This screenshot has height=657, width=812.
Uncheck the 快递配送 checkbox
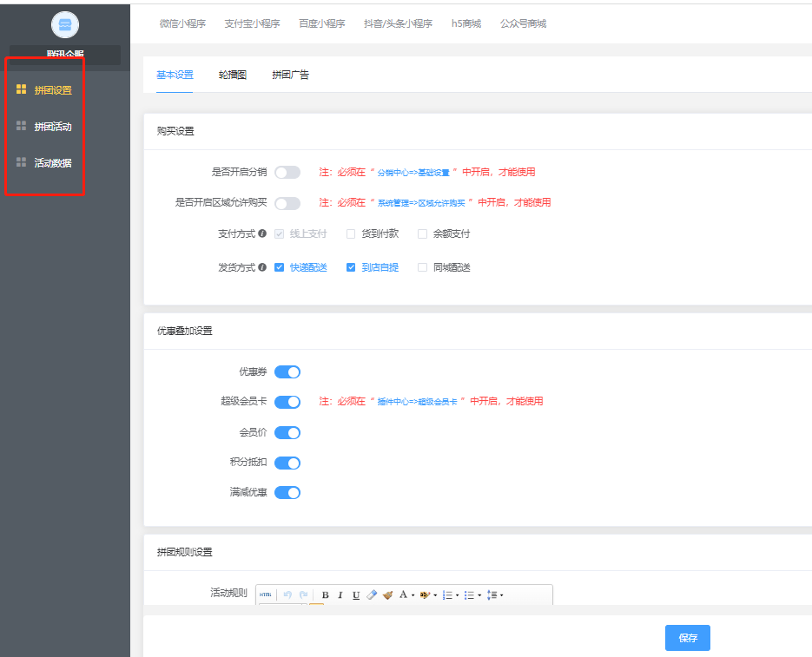tap(279, 267)
